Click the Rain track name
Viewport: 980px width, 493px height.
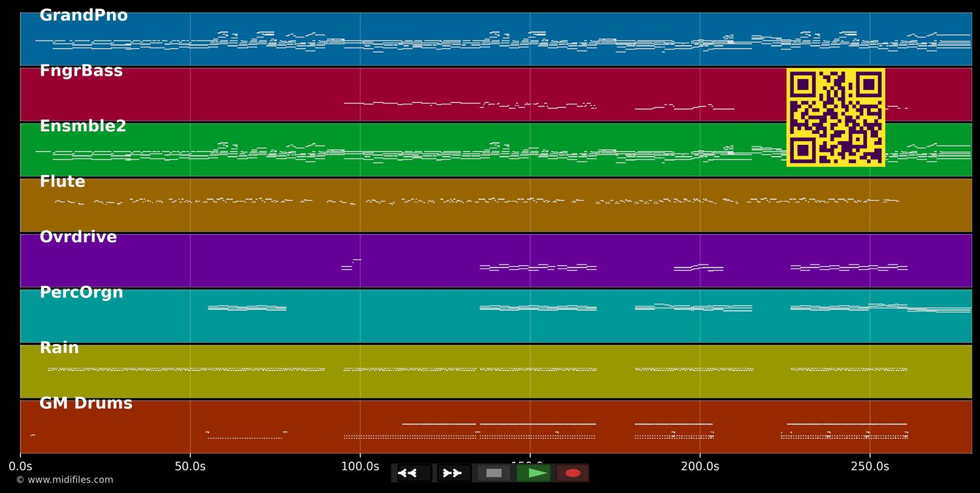point(59,348)
